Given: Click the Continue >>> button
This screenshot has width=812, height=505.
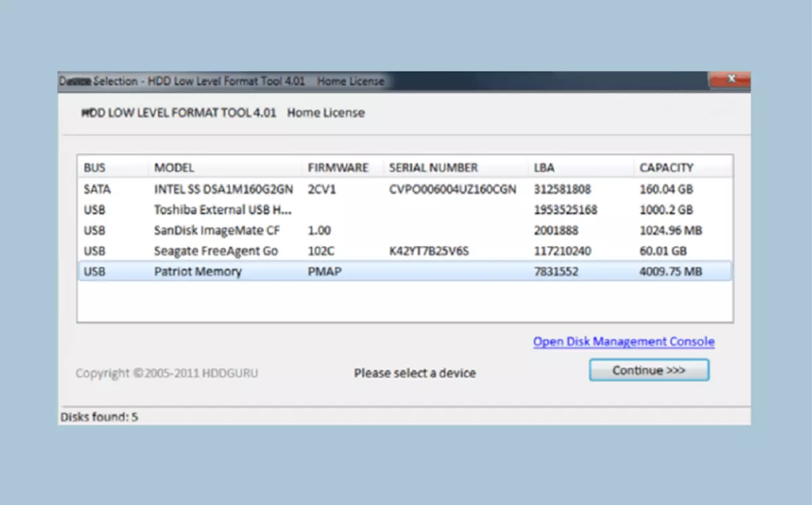Looking at the screenshot, I should click(x=649, y=370).
